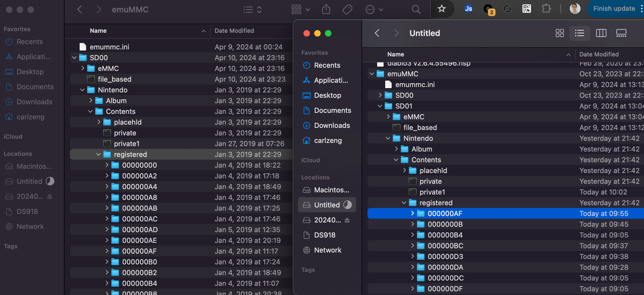This screenshot has width=644, height=295.
Task: Go forward in the Untitled Finder window
Action: pos(396,33)
